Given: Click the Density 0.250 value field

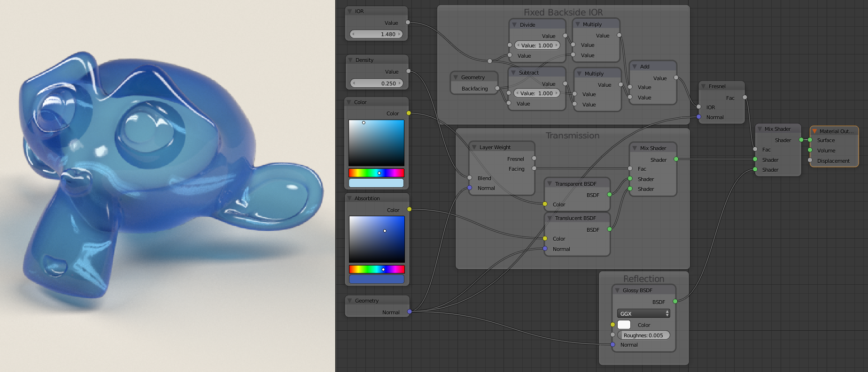Looking at the screenshot, I should [377, 84].
